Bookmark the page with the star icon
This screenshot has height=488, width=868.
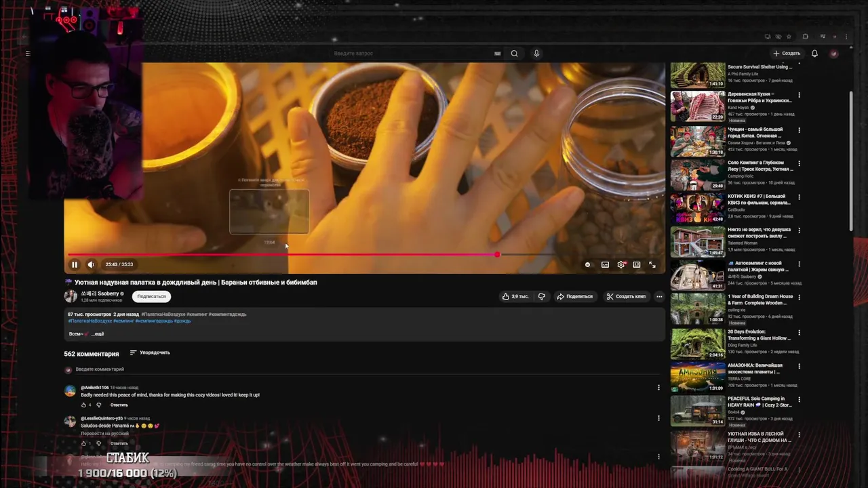[x=789, y=37]
